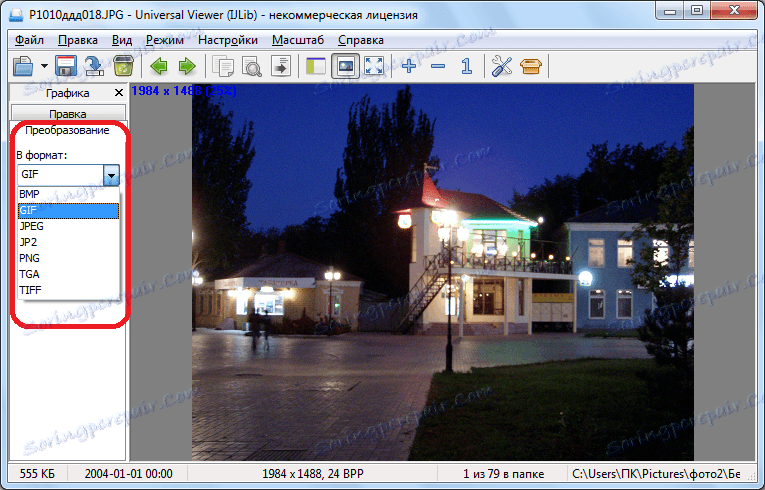This screenshot has width=765, height=490.
Task: Click the Open file folder icon
Action: [x=23, y=66]
